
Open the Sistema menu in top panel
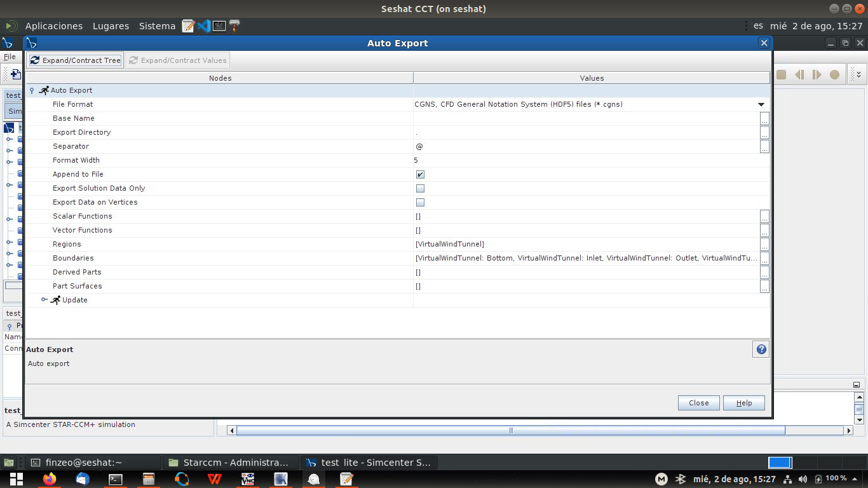point(157,26)
